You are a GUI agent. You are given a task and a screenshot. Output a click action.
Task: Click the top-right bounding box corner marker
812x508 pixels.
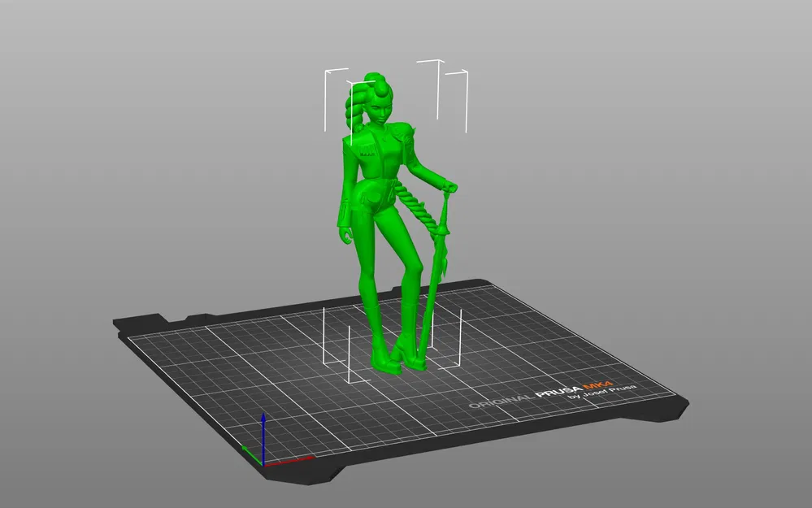tap(457, 102)
